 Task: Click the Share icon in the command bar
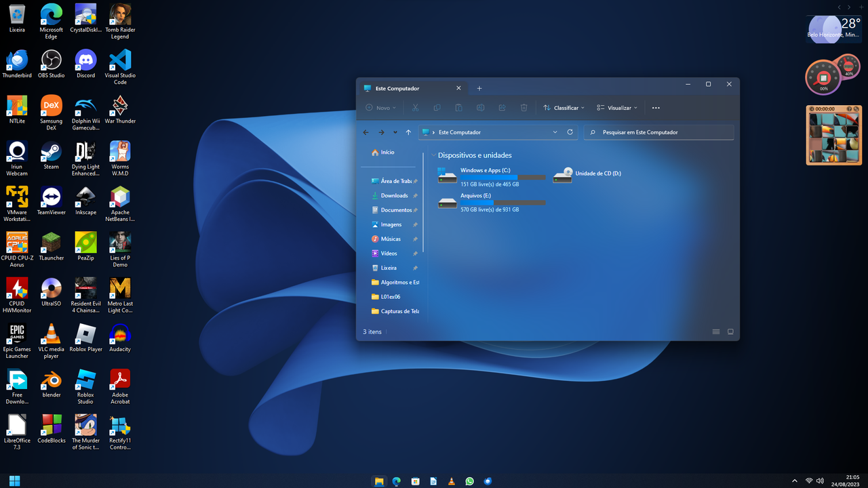coord(502,107)
